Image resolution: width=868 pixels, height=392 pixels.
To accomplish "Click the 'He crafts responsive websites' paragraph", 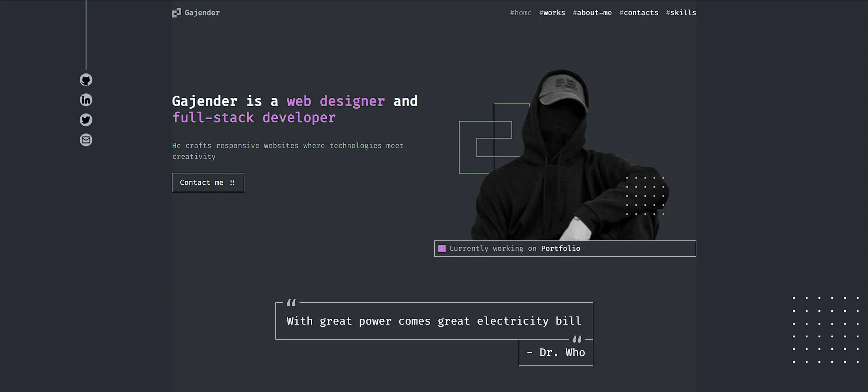I will pyautogui.click(x=288, y=151).
